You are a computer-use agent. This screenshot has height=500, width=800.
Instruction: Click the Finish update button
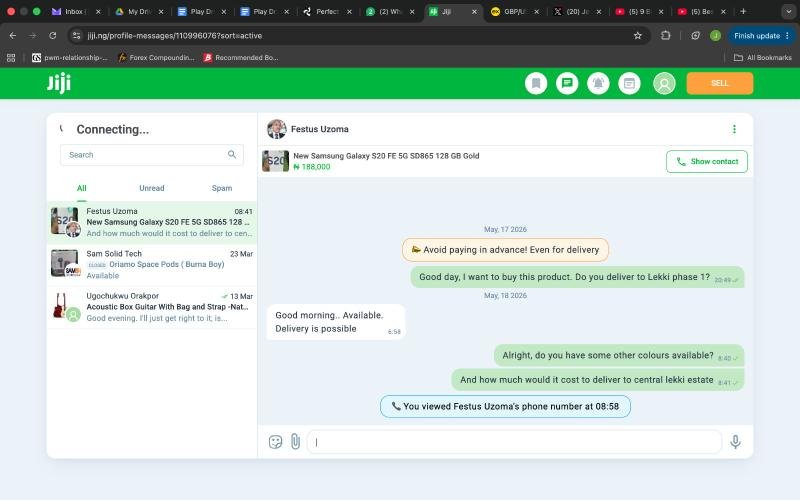pyautogui.click(x=761, y=35)
